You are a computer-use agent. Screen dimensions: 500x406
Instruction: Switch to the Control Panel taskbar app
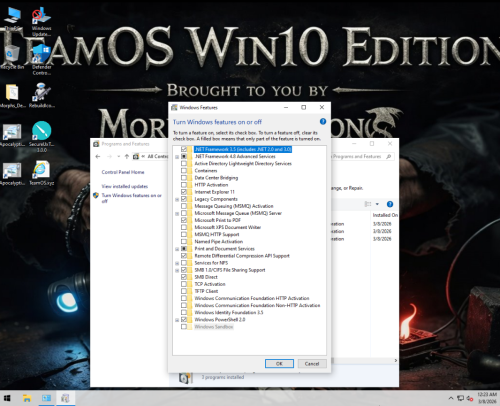click(x=46, y=398)
